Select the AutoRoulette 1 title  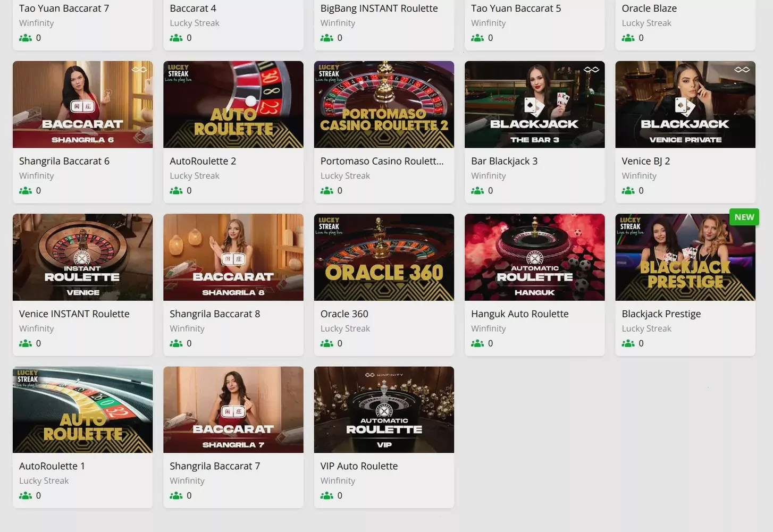52,466
